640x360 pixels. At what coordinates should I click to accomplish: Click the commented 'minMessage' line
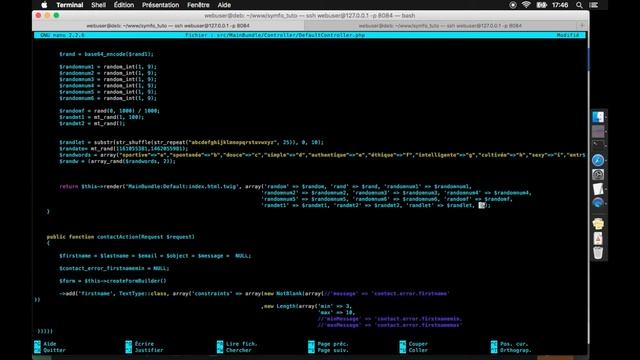(390, 319)
